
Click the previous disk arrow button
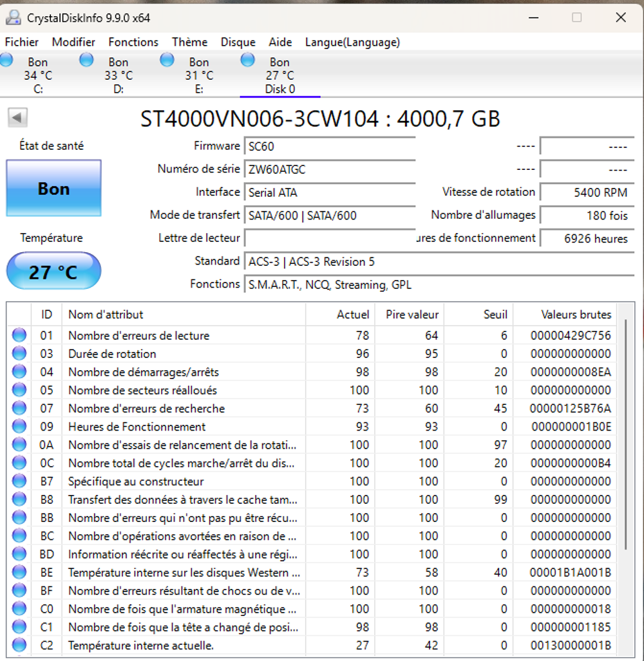point(18,118)
